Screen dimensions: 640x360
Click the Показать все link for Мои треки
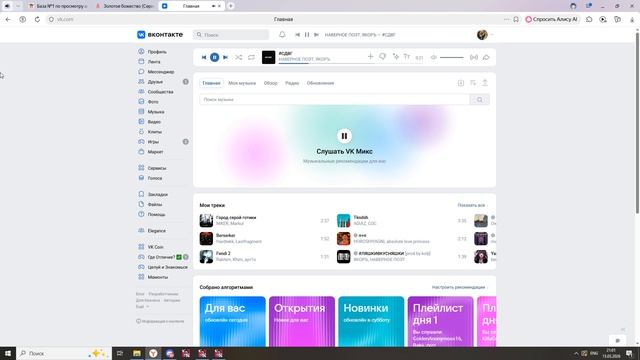[472, 205]
